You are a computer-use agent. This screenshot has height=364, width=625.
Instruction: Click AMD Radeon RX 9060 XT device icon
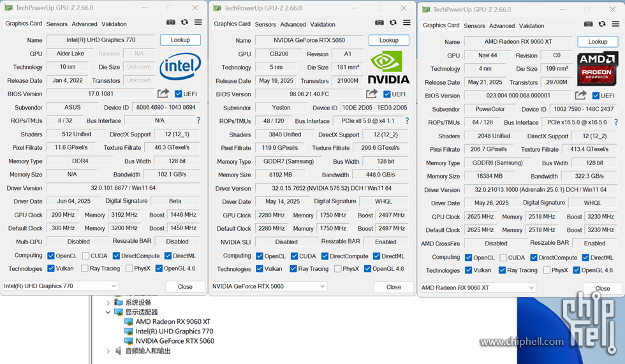point(128,322)
